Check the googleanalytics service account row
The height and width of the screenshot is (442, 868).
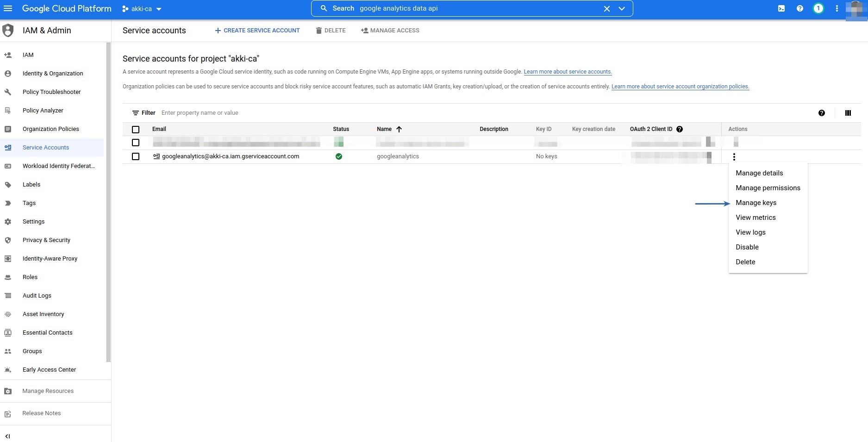click(x=136, y=156)
